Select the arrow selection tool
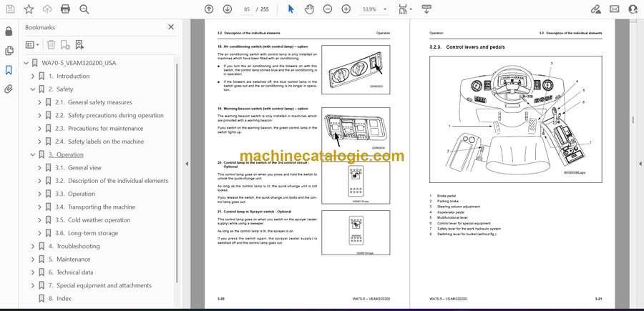Screen dimensions: 644x311 (291, 9)
